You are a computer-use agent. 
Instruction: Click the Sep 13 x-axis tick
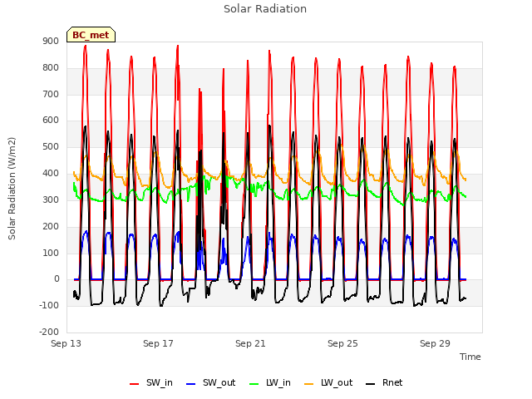coord(66,343)
